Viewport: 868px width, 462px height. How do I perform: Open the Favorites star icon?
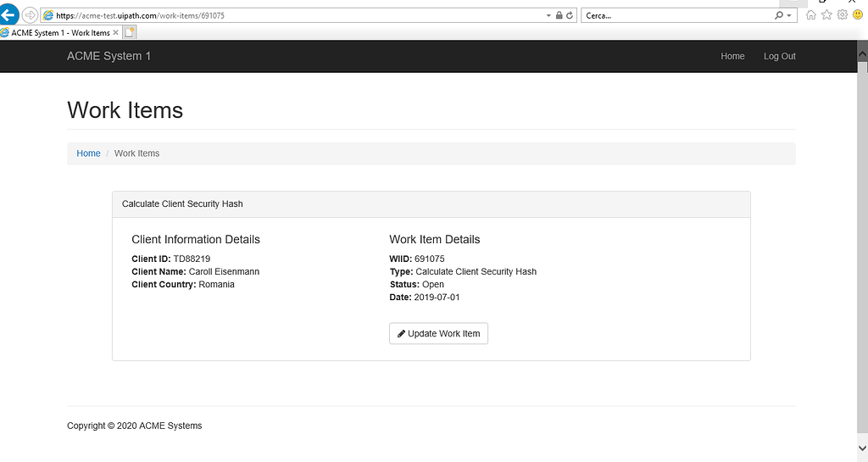pos(826,15)
